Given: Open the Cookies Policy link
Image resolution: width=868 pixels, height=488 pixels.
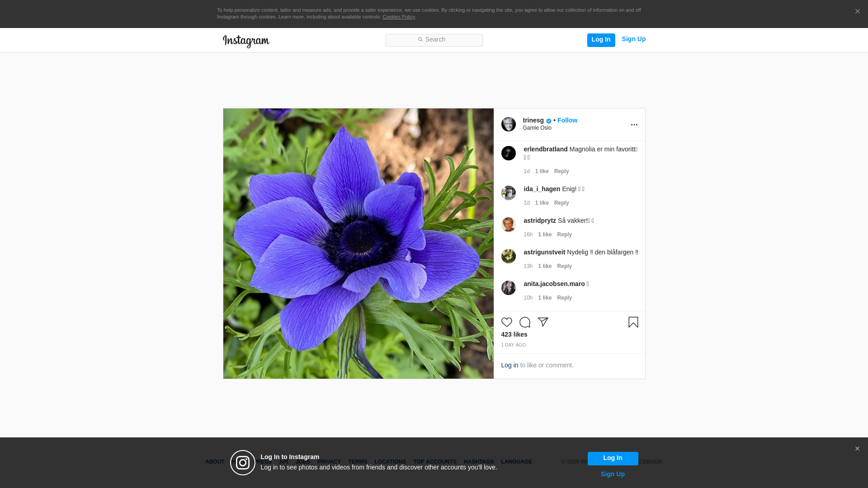Looking at the screenshot, I should pyautogui.click(x=399, y=17).
